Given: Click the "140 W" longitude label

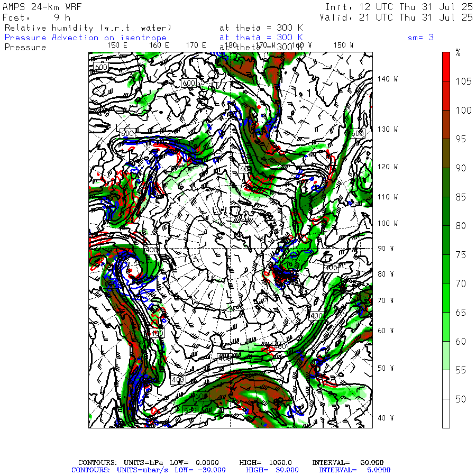Looking at the screenshot, I should tap(387, 79).
